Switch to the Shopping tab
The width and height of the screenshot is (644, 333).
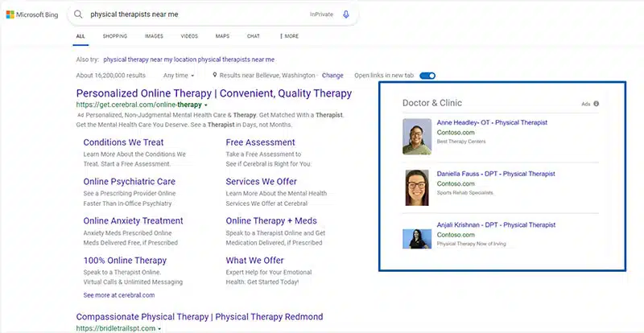coord(114,36)
